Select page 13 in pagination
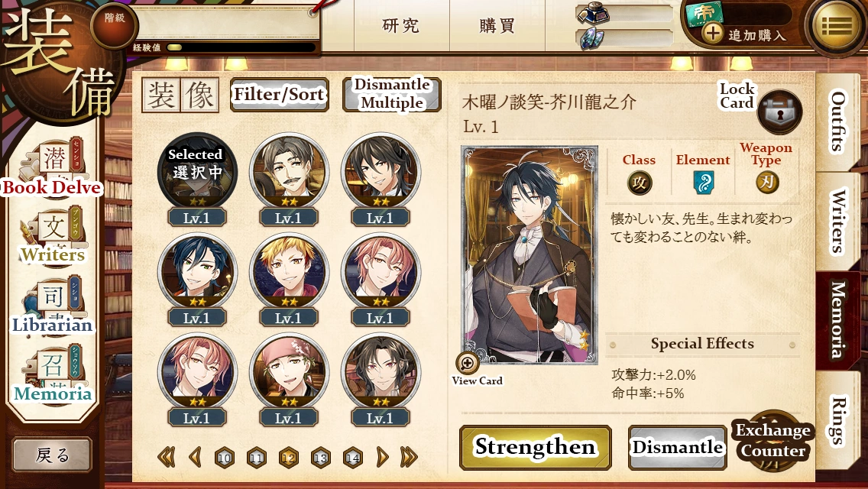 [x=320, y=458]
